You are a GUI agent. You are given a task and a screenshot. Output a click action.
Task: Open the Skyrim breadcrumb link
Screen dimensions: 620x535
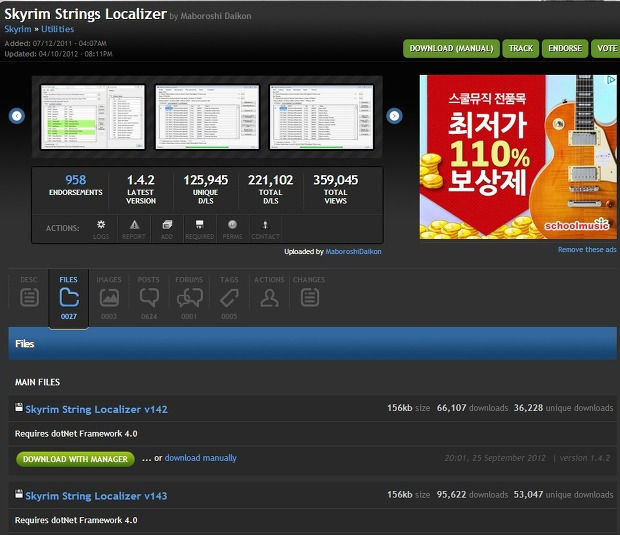(x=18, y=29)
